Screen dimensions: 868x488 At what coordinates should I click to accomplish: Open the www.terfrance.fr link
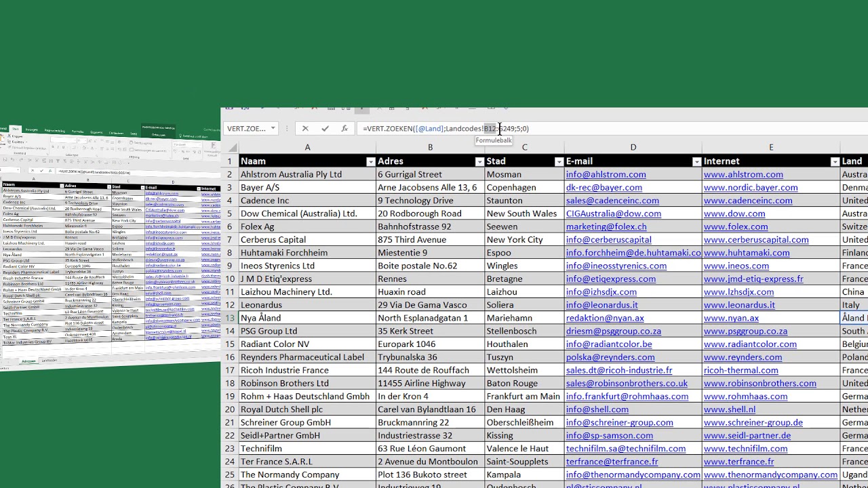coord(738,462)
